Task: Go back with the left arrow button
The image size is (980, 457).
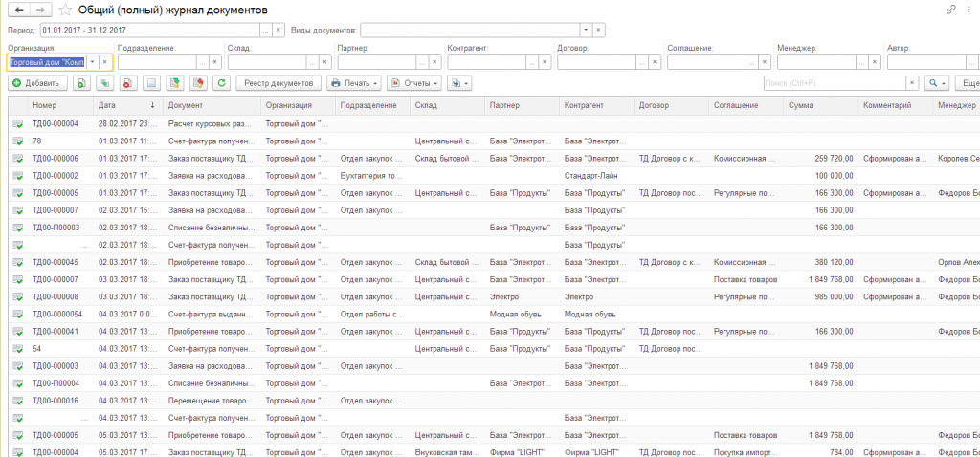Action: (19, 10)
